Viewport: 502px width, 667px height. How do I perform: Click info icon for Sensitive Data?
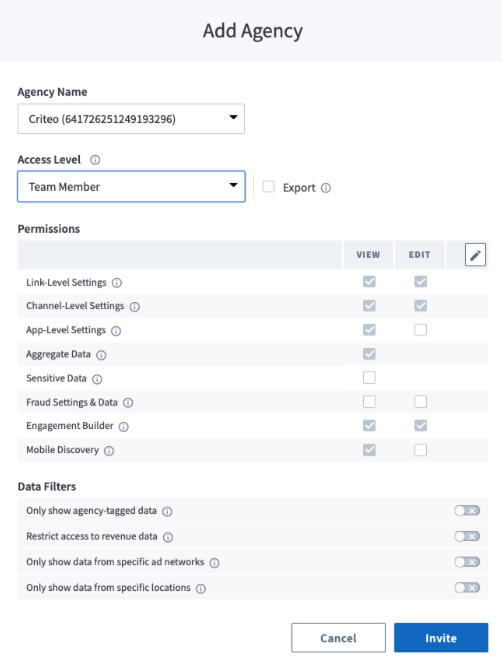click(x=97, y=379)
